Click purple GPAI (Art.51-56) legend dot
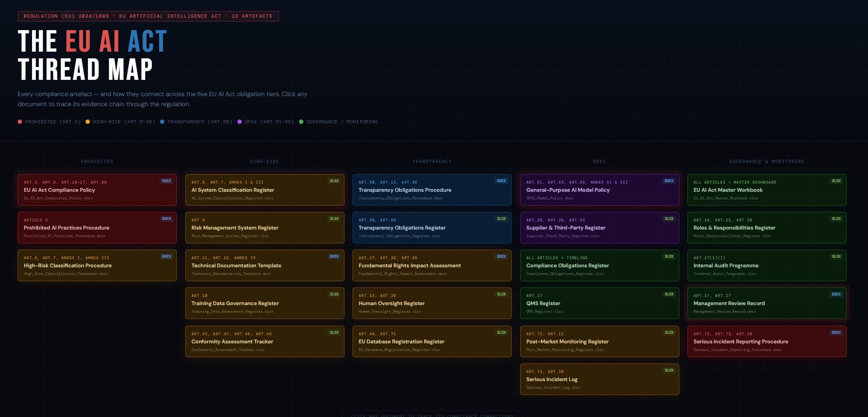868x417 pixels. coord(240,122)
